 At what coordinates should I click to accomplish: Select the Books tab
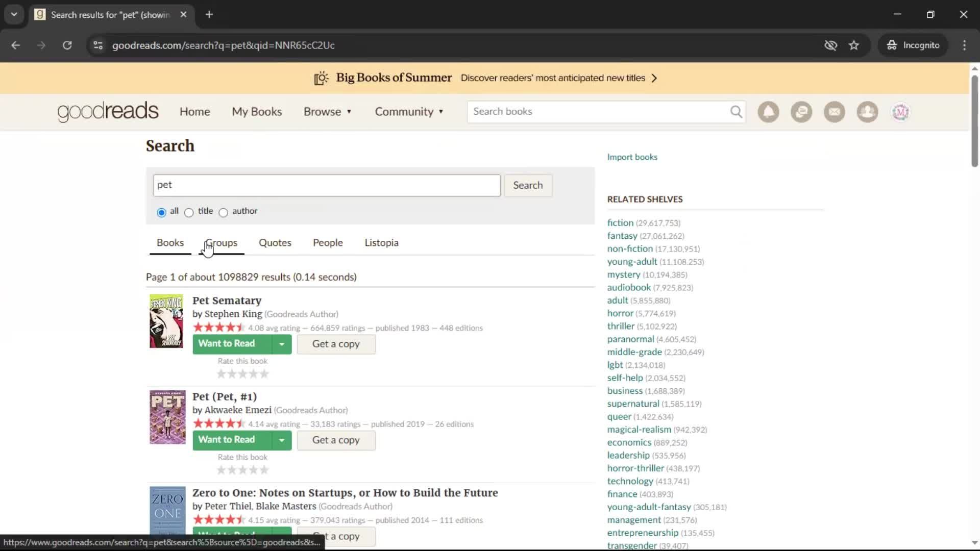pyautogui.click(x=170, y=243)
